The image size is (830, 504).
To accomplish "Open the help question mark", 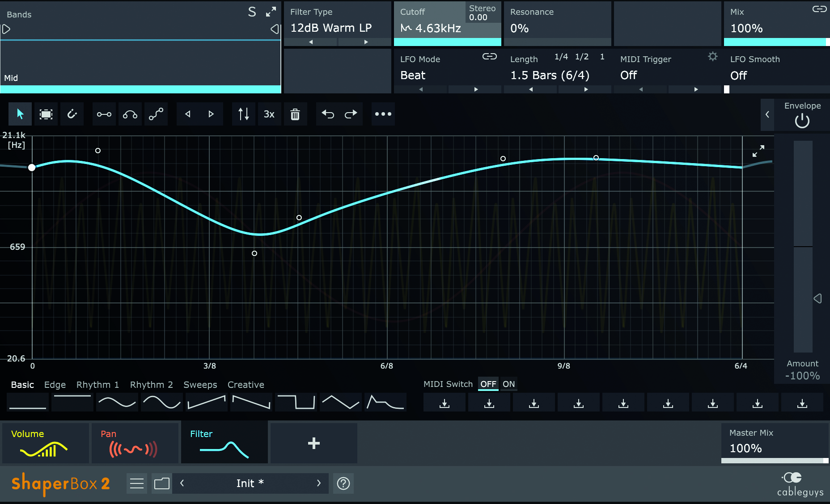I will point(343,483).
